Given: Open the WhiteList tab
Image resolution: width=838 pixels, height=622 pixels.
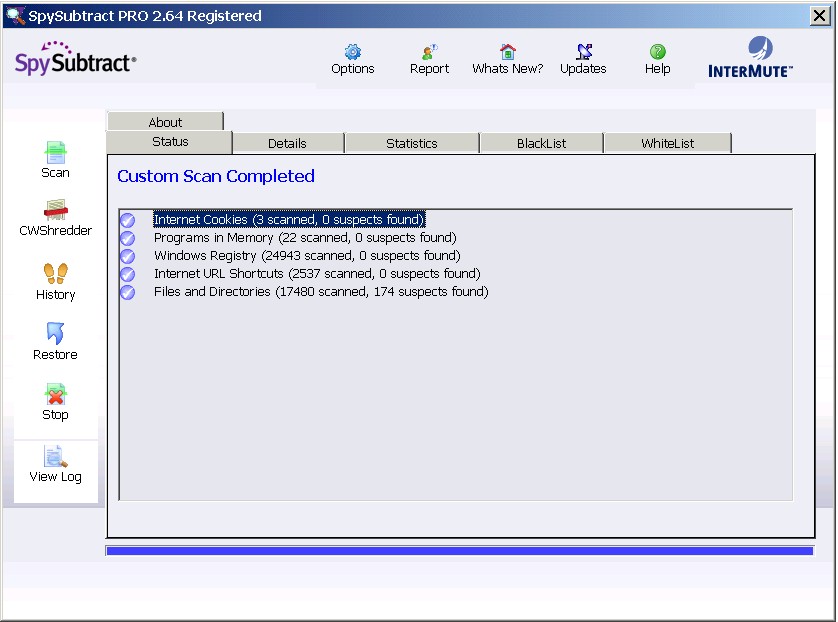Looking at the screenshot, I should [668, 143].
